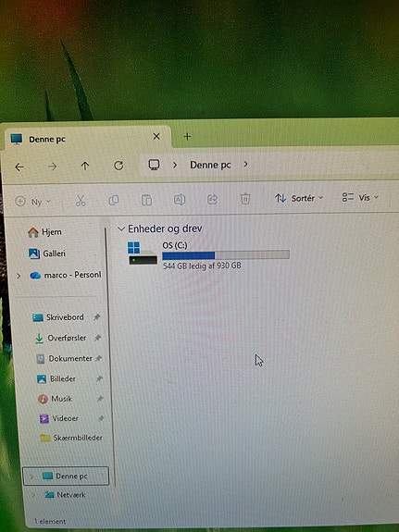The width and height of the screenshot is (399, 532).
Task: Click the Share icon in toolbar
Action: coord(212,199)
